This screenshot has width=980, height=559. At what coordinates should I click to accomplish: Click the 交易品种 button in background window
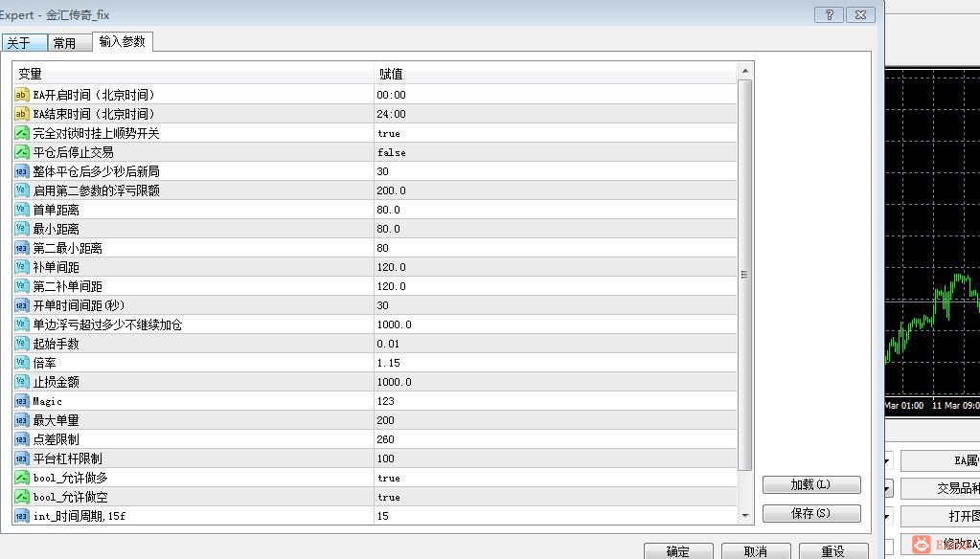[941, 488]
